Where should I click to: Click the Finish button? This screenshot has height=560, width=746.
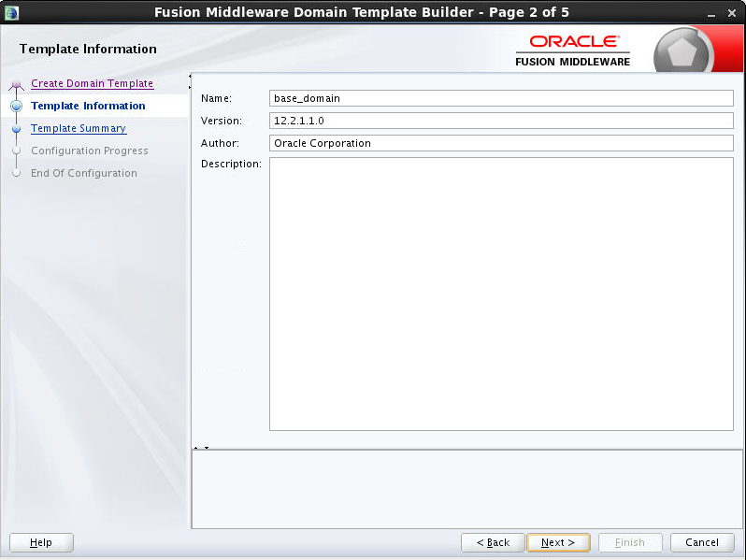pyautogui.click(x=630, y=542)
